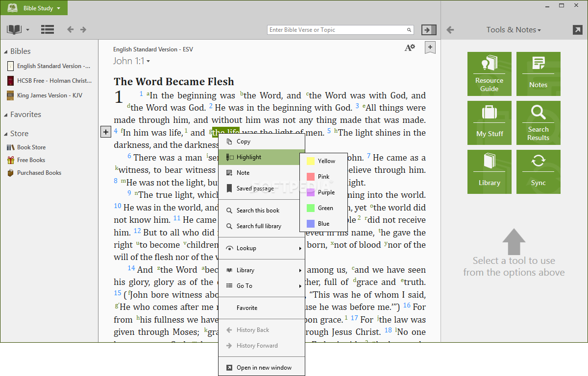Screen dimensions: 588x376
Task: Open the John 1:1 passage dropdown
Action: coord(132,61)
